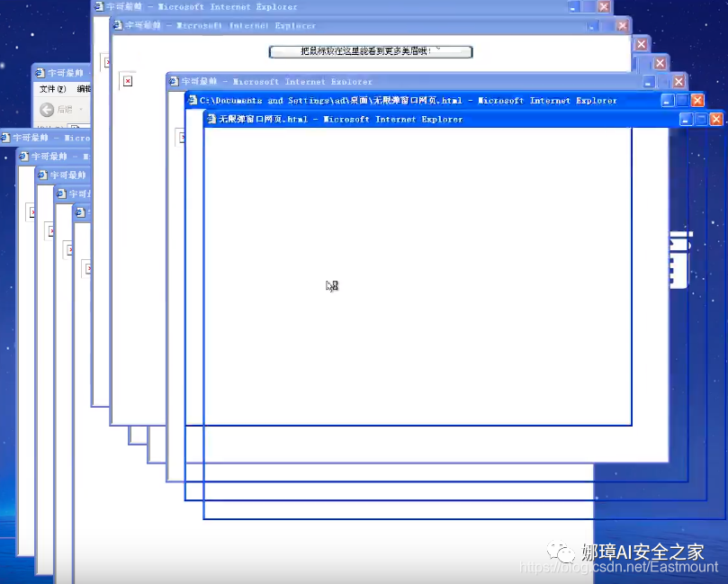The width and height of the screenshot is (728, 584).
Task: Click the 把鼠标放在这里能看到更多美眉哦 button
Action: click(371, 51)
